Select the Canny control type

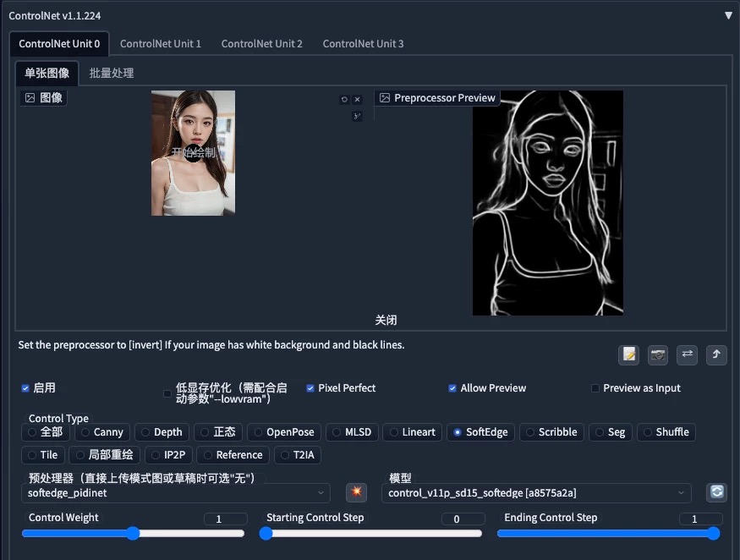point(102,431)
